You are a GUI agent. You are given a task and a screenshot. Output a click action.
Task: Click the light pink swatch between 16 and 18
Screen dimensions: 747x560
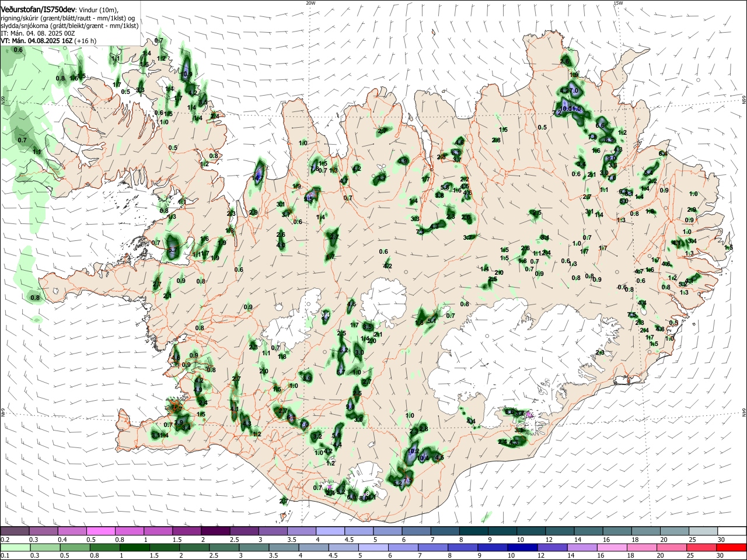click(612, 547)
